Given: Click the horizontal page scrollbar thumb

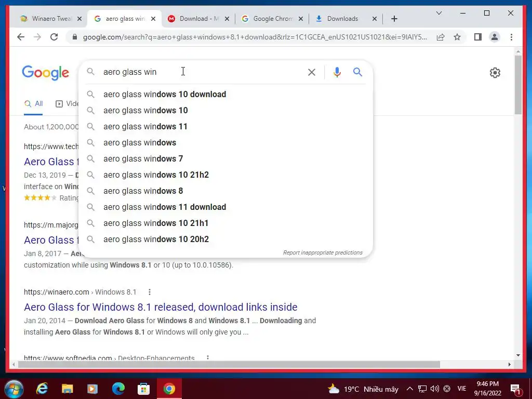Looking at the screenshot, I should (229, 364).
